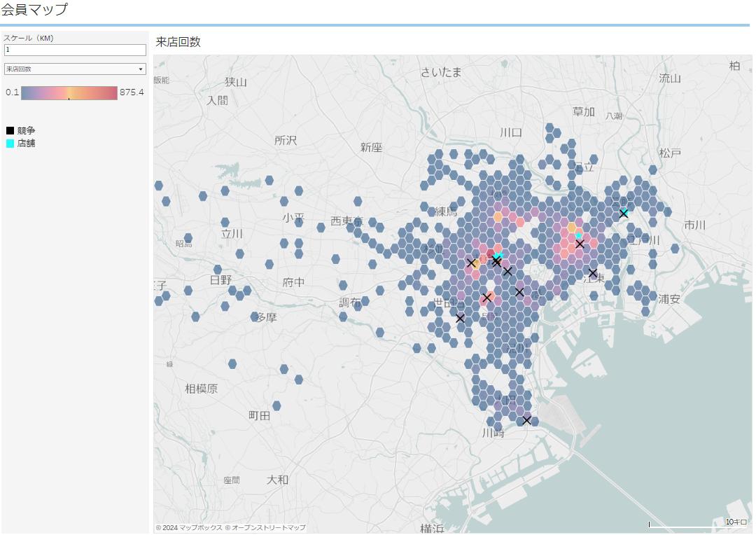The width and height of the screenshot is (756, 535).
Task: Click the isolated hexagon near 松戸
Action: (x=652, y=169)
